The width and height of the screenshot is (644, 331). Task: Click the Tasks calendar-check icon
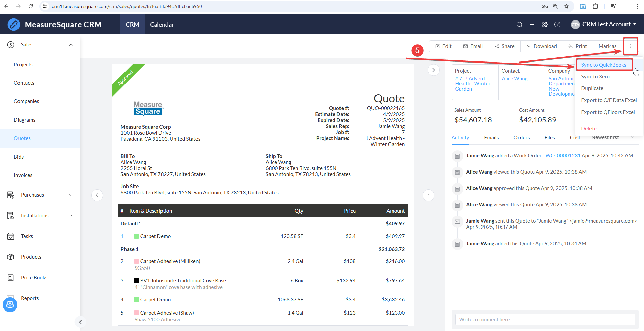(x=11, y=236)
